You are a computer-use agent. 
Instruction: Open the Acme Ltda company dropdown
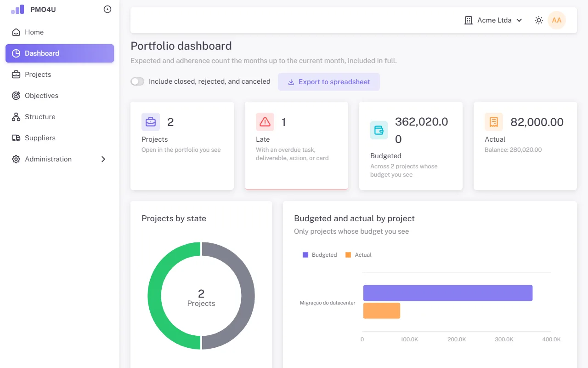click(493, 20)
